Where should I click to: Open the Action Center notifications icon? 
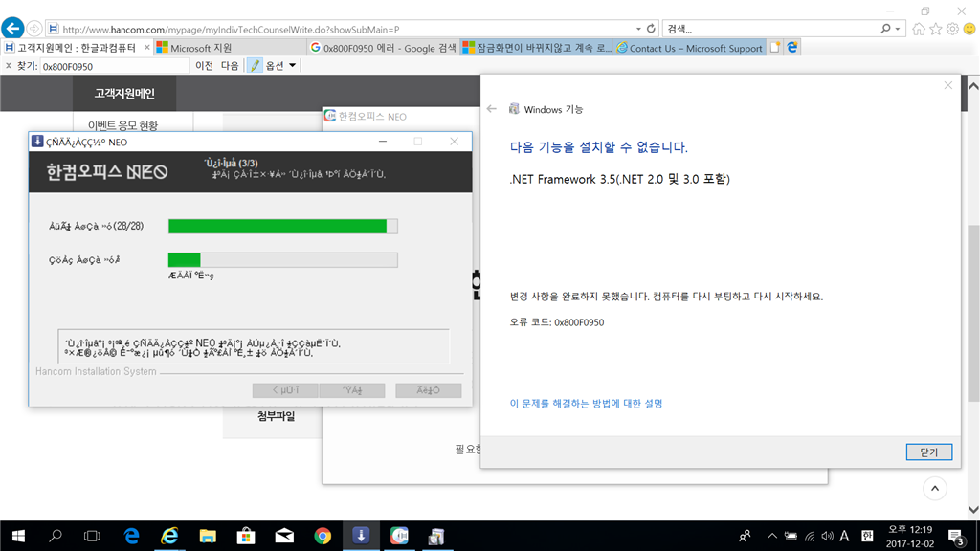tap(956, 537)
